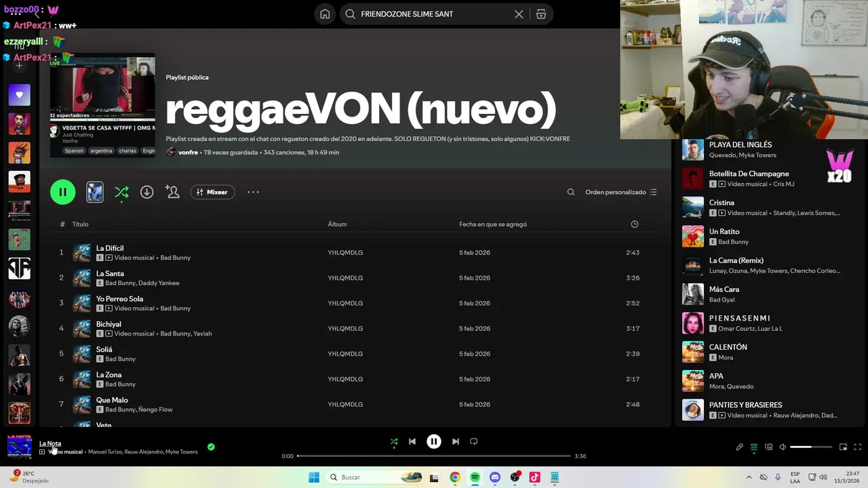Screen dimensions: 868x488
Task: Open the Orden personalizado sort dropdown
Action: [620, 192]
